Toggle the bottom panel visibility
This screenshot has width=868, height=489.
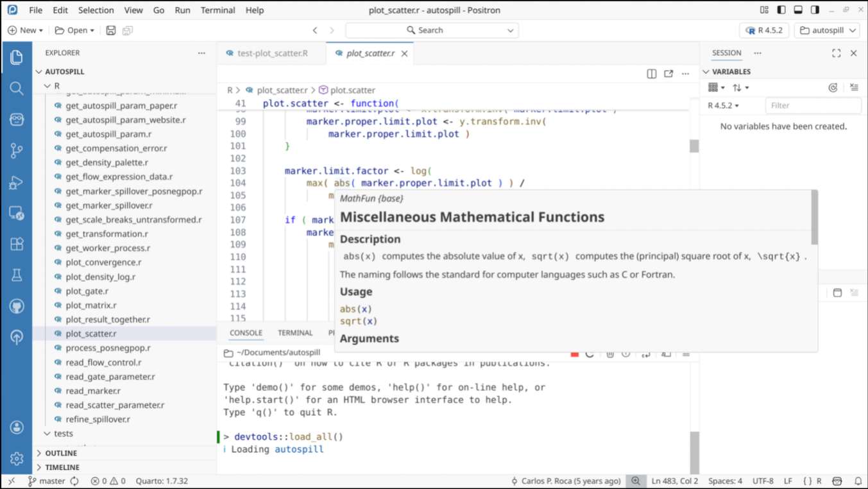pyautogui.click(x=798, y=10)
